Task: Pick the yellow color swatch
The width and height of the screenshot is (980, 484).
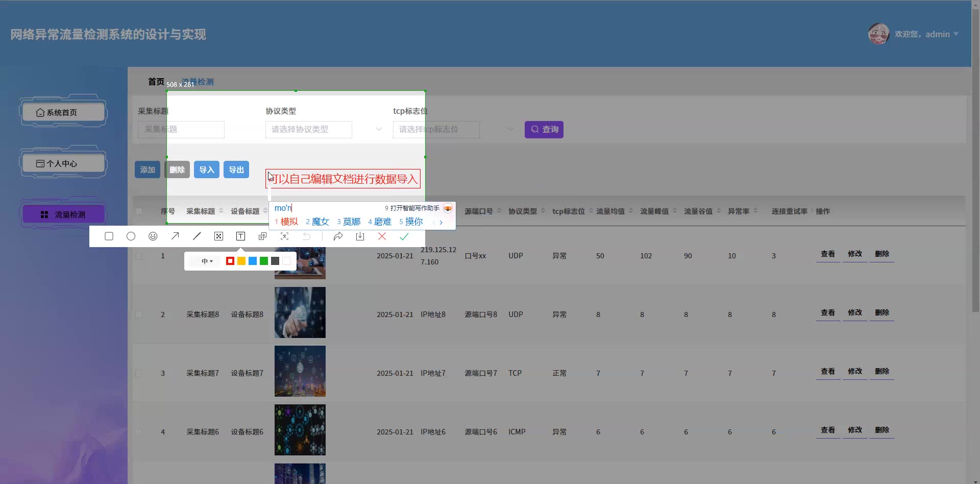Action: [241, 261]
